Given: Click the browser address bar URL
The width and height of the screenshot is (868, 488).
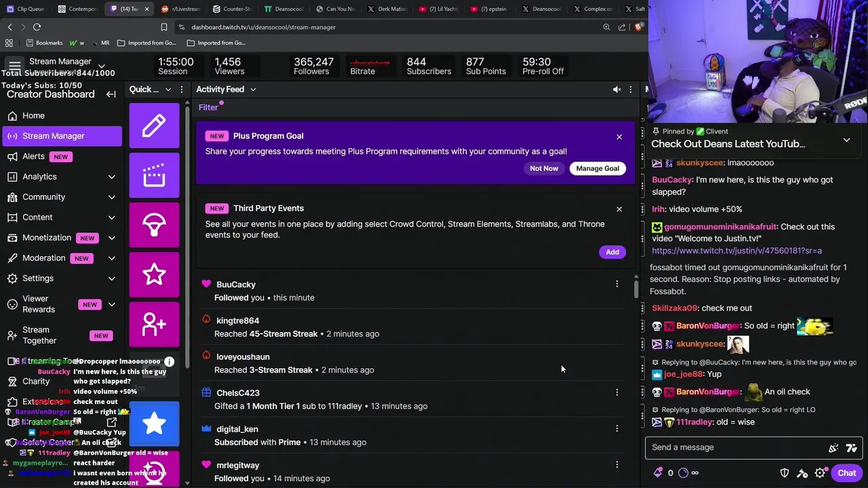Looking at the screenshot, I should 263,27.
